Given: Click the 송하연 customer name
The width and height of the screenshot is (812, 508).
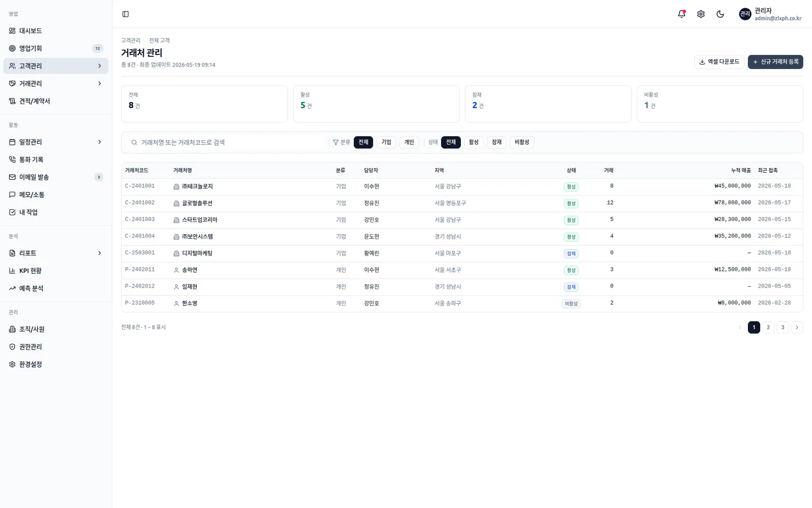Looking at the screenshot, I should [189, 270].
